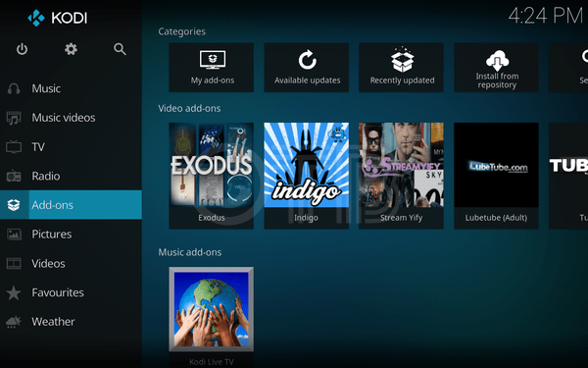588x368 pixels.
Task: Click the Categories heading
Action: coord(182,31)
